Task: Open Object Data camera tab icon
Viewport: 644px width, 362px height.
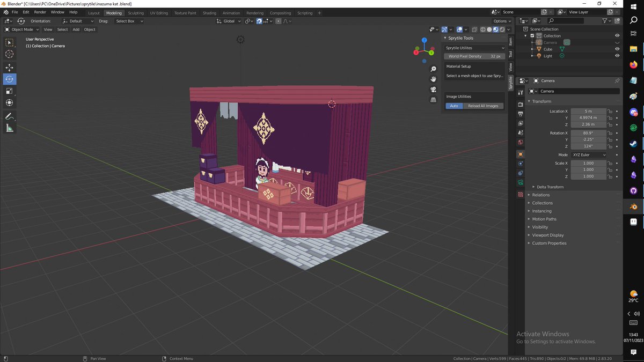Action: point(520,183)
